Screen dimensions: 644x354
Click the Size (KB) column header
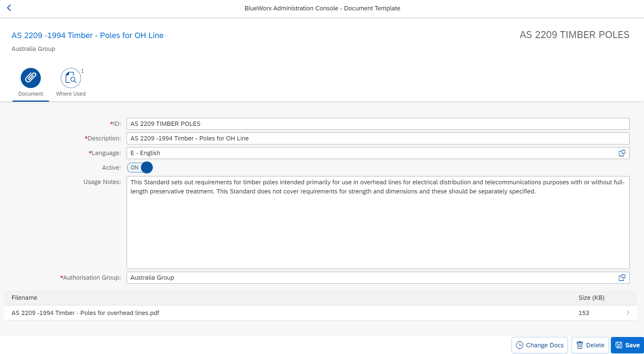[591, 298]
